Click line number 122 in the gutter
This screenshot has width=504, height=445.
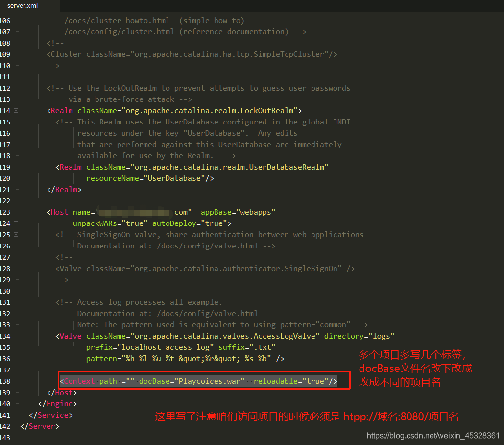point(5,200)
